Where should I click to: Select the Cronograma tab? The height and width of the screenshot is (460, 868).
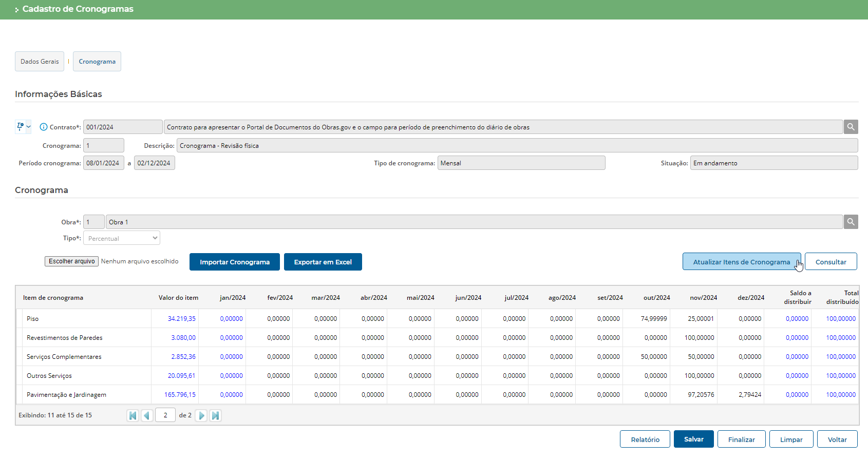pos(97,62)
